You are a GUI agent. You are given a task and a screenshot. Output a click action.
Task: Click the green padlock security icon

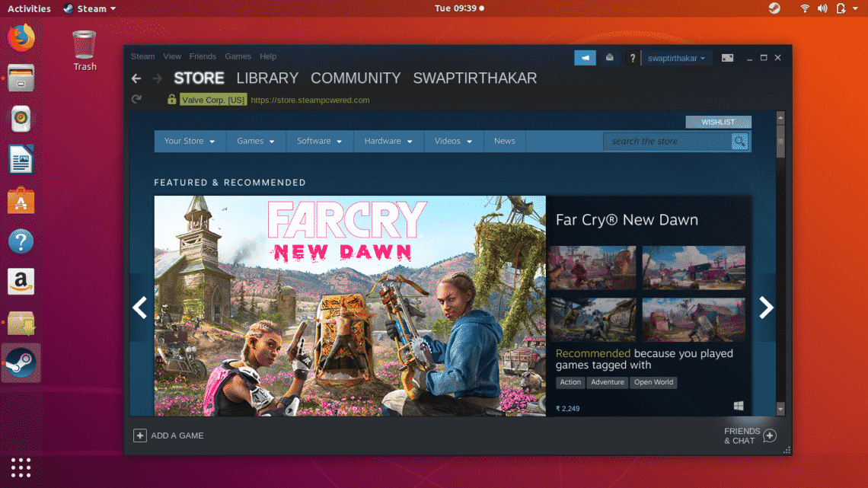click(171, 100)
